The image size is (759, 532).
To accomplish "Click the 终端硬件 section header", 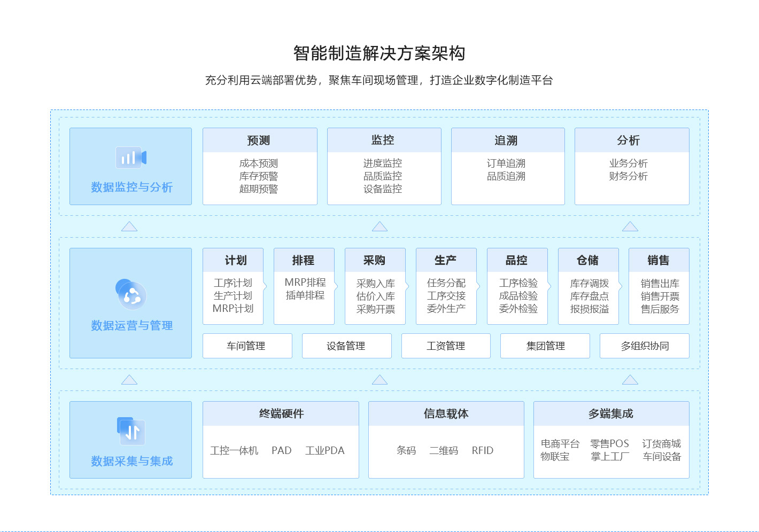I will click(281, 413).
